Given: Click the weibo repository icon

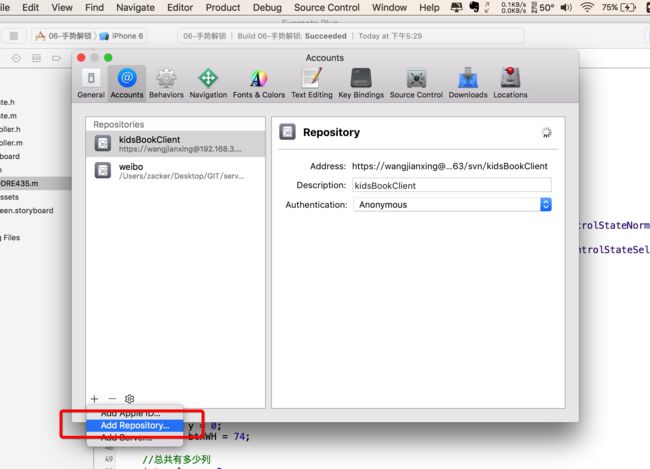Looking at the screenshot, I should click(x=103, y=170).
